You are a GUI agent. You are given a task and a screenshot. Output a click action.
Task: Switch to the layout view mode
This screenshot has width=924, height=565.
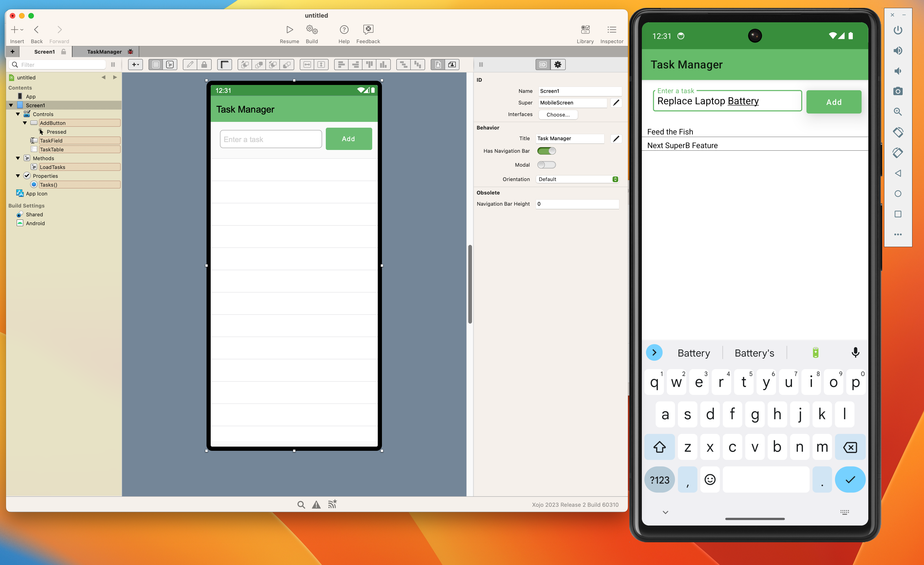pyautogui.click(x=156, y=65)
